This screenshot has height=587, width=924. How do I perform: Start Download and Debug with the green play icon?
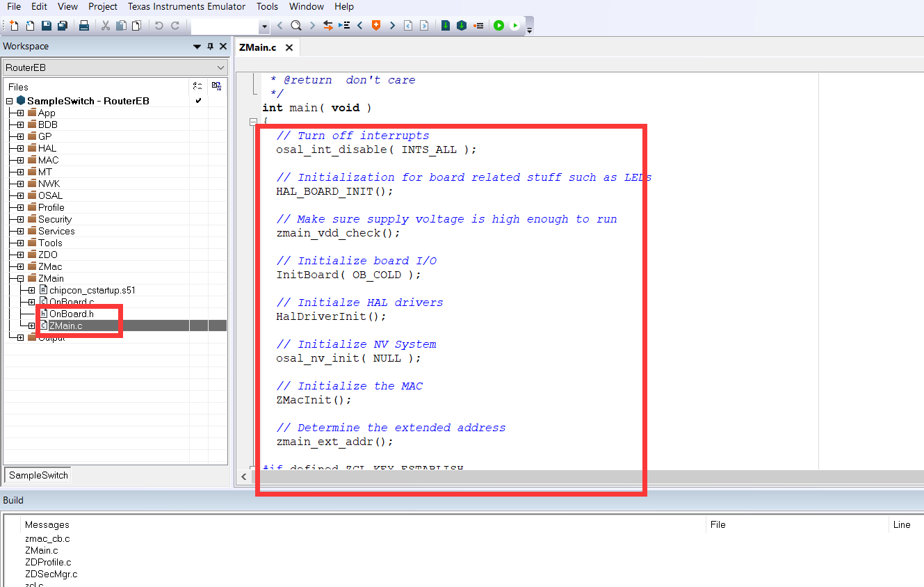499,26
